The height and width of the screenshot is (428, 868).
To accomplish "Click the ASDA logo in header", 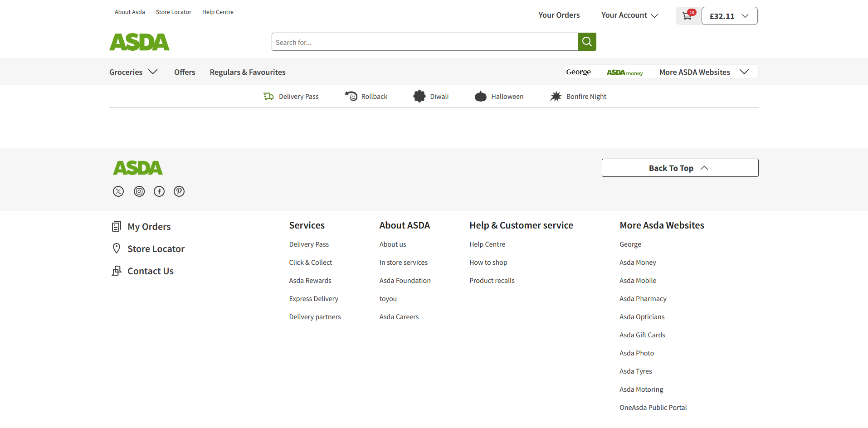I will (139, 42).
